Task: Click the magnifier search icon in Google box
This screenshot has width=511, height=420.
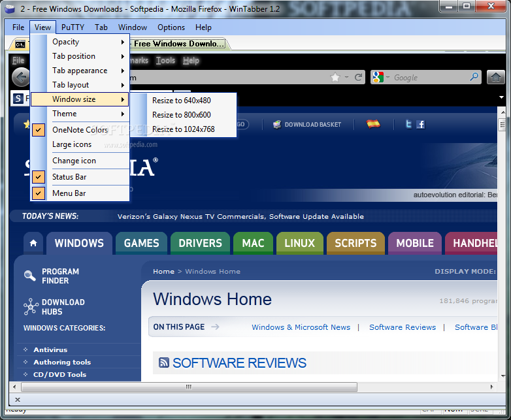Action: (x=474, y=77)
